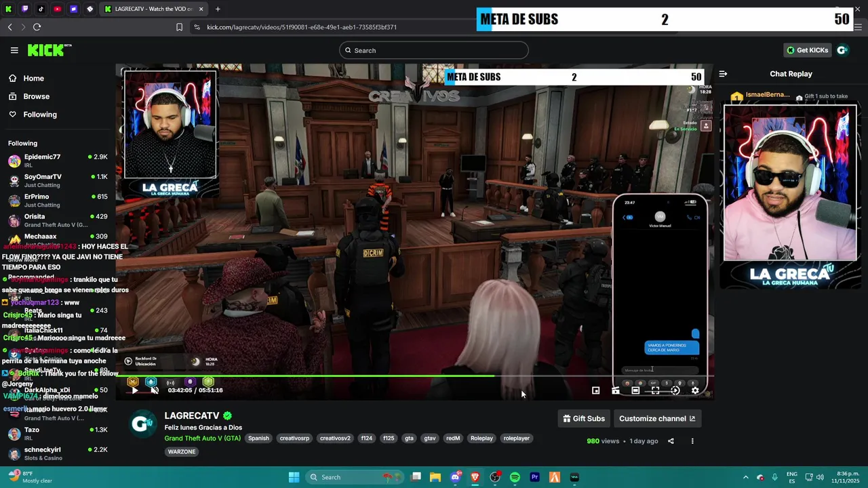
Task: Open a new browser tab
Action: (x=218, y=9)
